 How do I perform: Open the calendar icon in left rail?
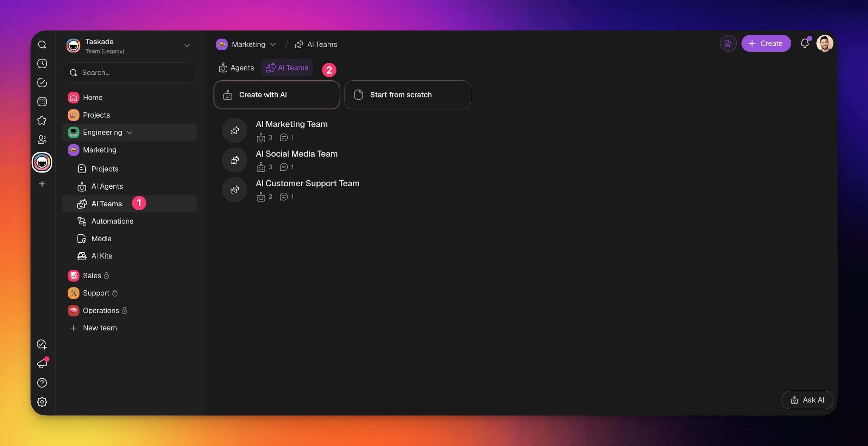click(42, 101)
